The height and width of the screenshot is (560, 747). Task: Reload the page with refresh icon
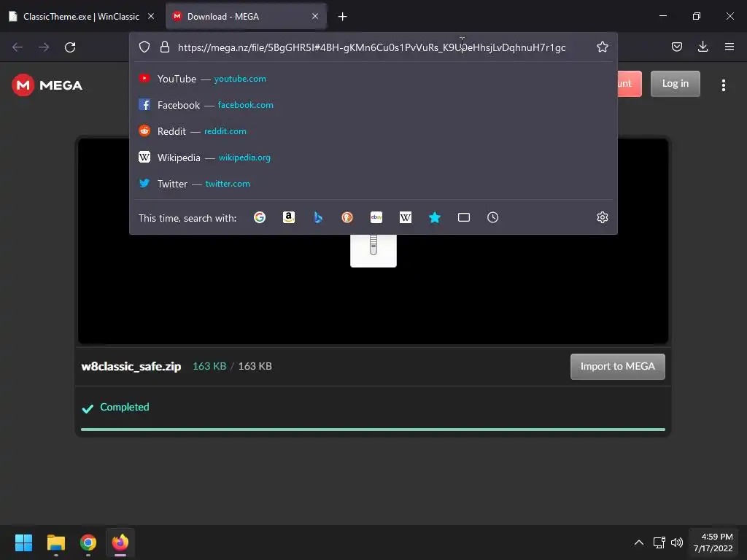pos(70,47)
